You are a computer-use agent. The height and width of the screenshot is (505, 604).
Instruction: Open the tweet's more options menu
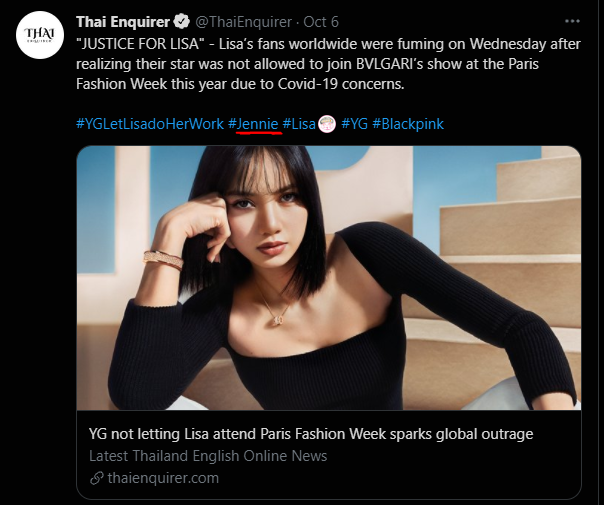tap(571, 20)
